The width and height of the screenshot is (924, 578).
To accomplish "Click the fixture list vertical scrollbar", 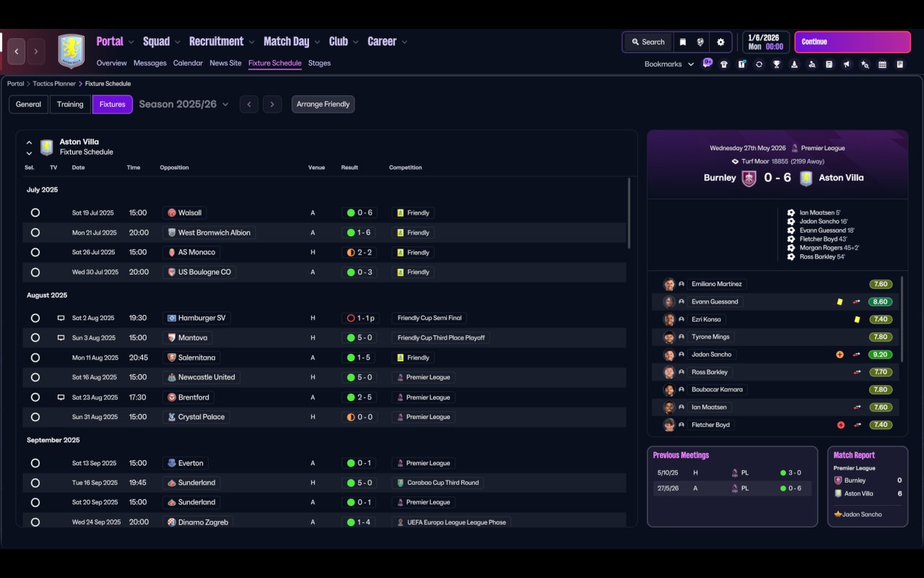I will (x=629, y=213).
